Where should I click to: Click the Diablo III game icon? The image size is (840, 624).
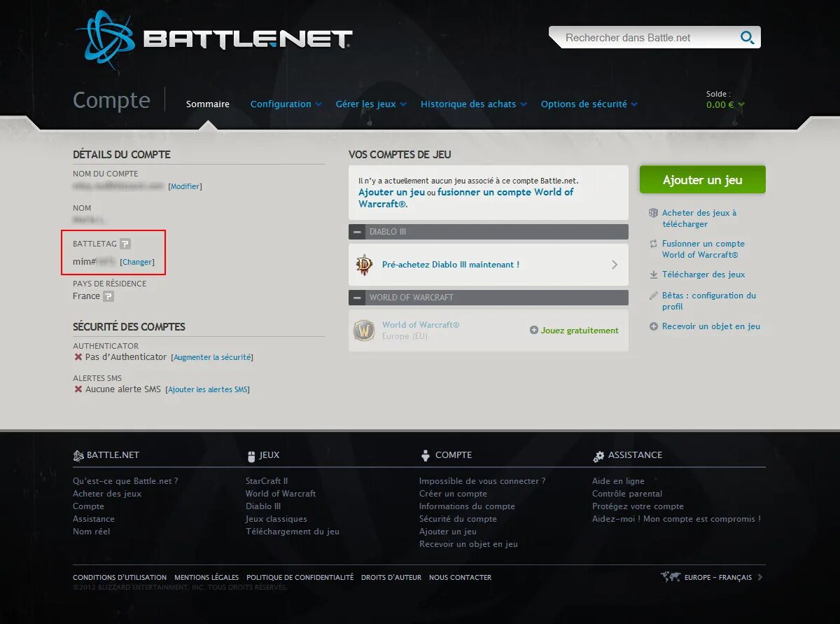point(364,265)
